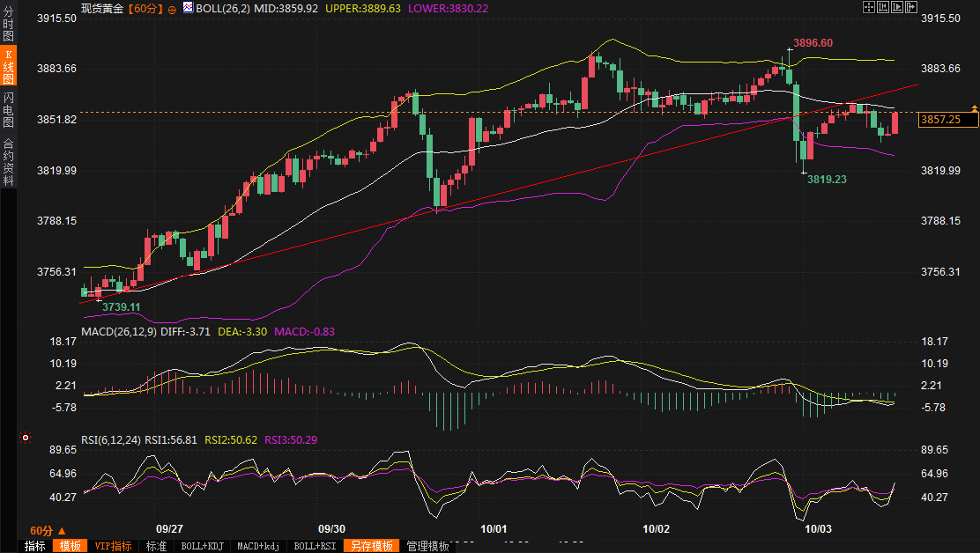The width and height of the screenshot is (980, 553).
Task: Click the 09/30 date label on time axis
Action: coord(331,529)
